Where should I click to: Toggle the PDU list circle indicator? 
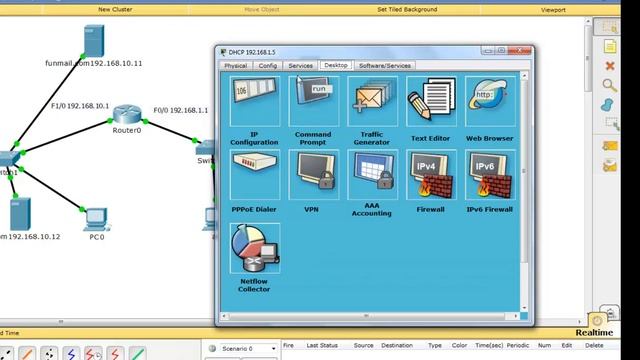point(212,349)
